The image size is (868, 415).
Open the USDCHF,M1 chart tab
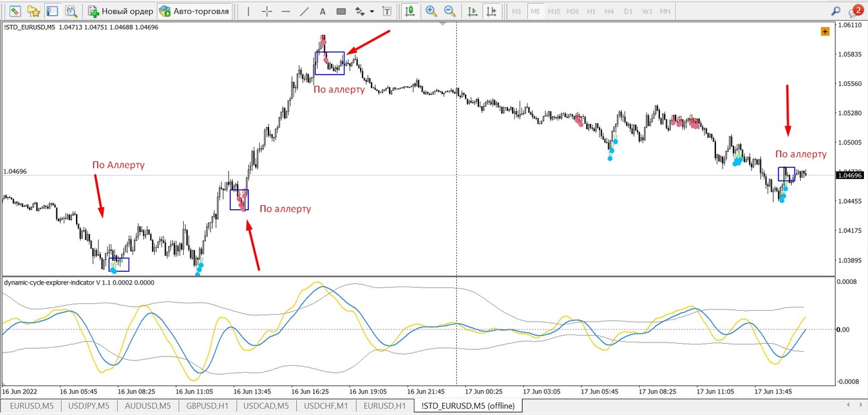click(x=326, y=406)
